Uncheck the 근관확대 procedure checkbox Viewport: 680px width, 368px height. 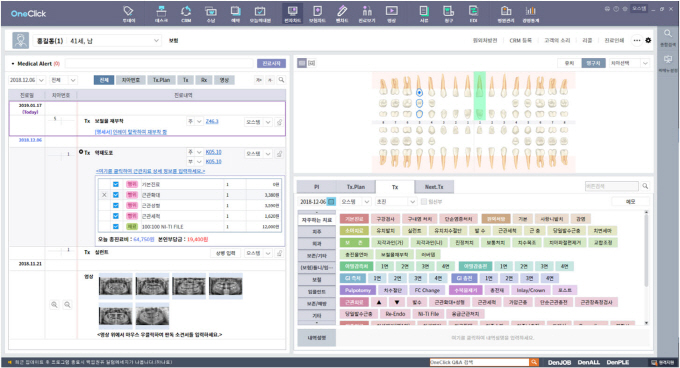coord(116,195)
